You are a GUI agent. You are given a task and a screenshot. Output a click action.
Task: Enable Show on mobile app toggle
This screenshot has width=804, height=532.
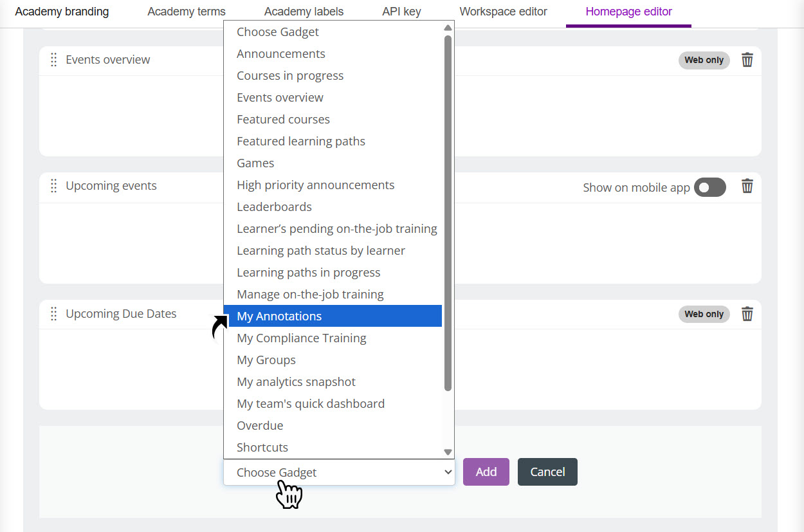(709, 187)
